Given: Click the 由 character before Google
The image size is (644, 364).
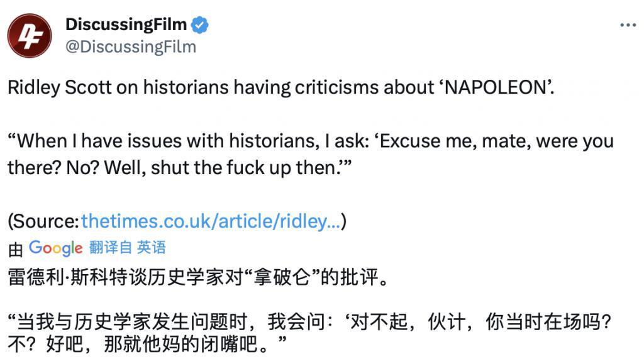Looking at the screenshot, I should click(15, 249).
